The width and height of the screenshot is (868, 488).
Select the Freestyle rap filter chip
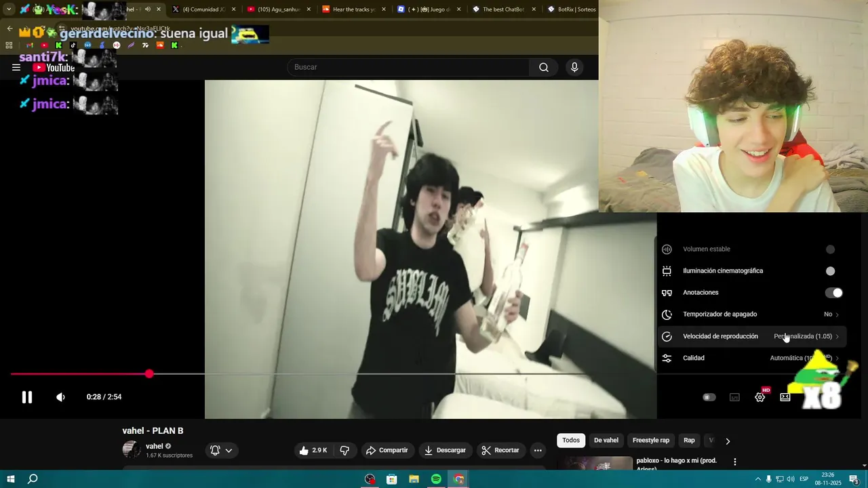coord(651,441)
